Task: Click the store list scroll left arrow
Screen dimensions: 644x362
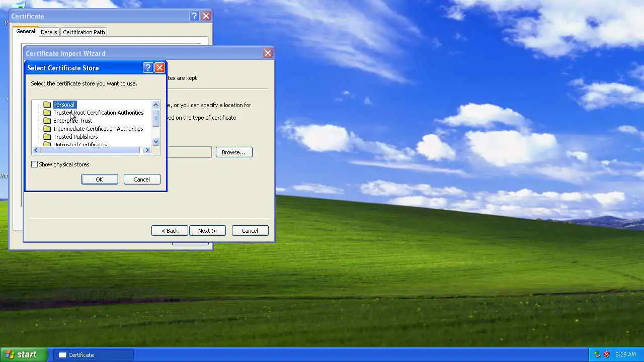Action: (x=36, y=150)
